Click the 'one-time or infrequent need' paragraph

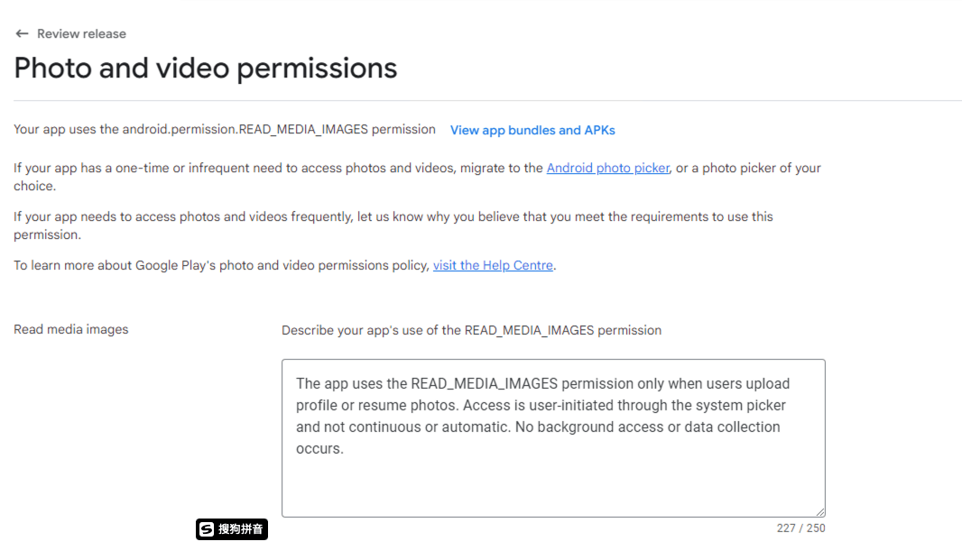pyautogui.click(x=271, y=168)
